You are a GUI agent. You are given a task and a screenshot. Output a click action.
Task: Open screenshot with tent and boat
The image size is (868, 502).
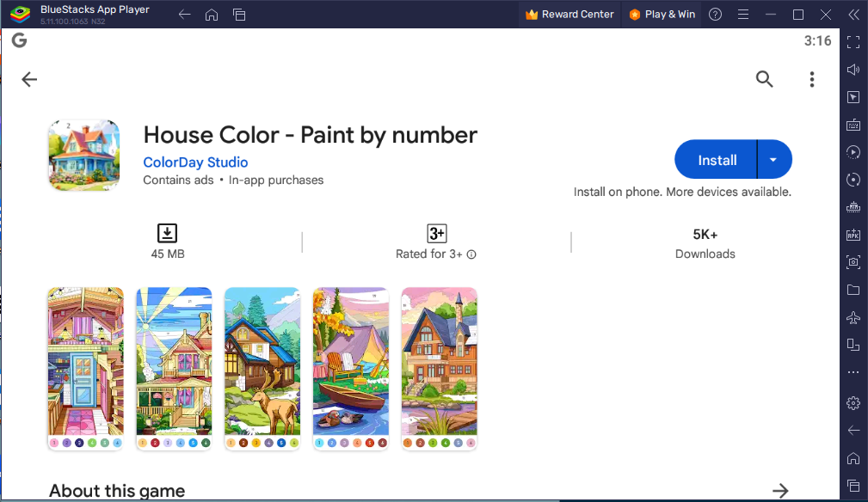[351, 368]
